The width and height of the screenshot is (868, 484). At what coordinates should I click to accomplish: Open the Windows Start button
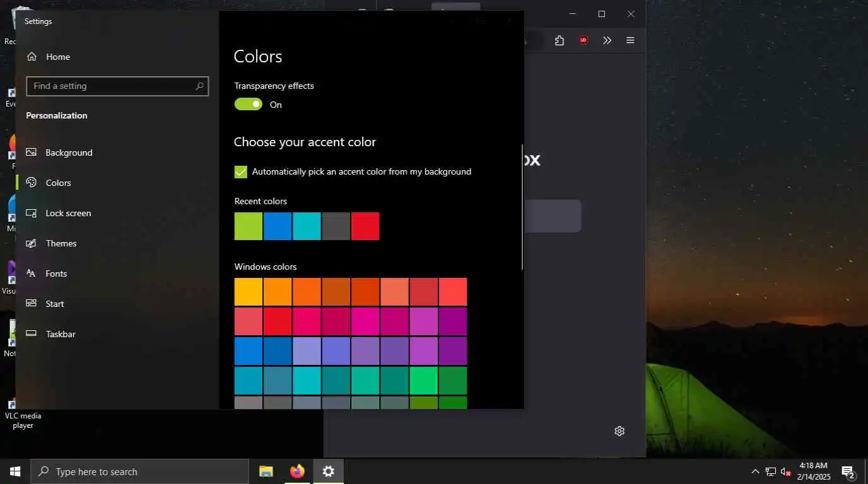click(15, 471)
